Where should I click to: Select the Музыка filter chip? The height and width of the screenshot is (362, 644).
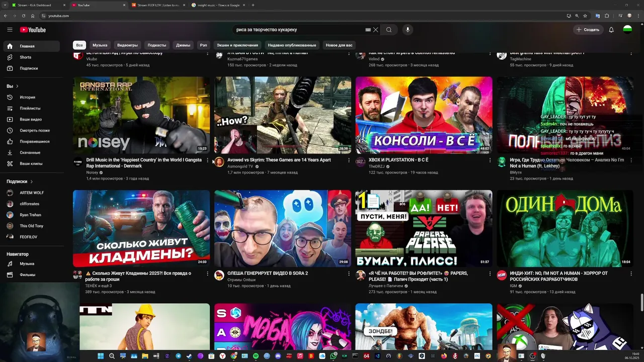[x=100, y=45]
